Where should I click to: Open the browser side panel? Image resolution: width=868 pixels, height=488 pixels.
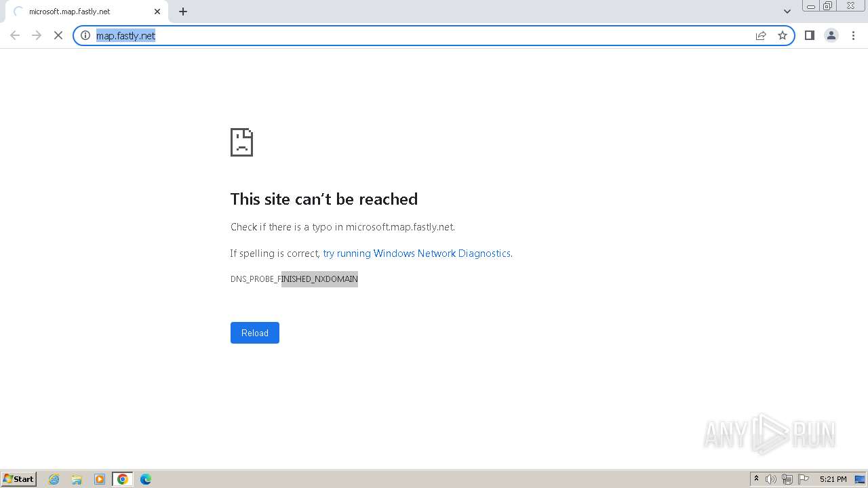tap(809, 35)
